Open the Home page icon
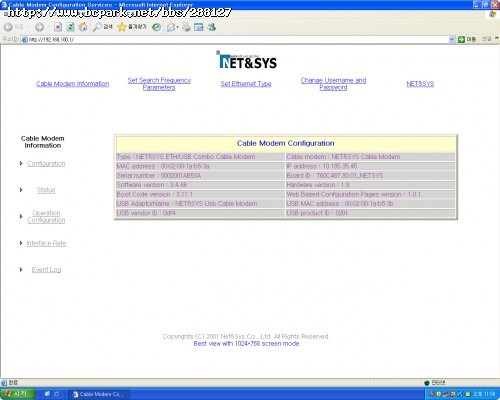Screen dimensions: 500x400 click(83, 27)
